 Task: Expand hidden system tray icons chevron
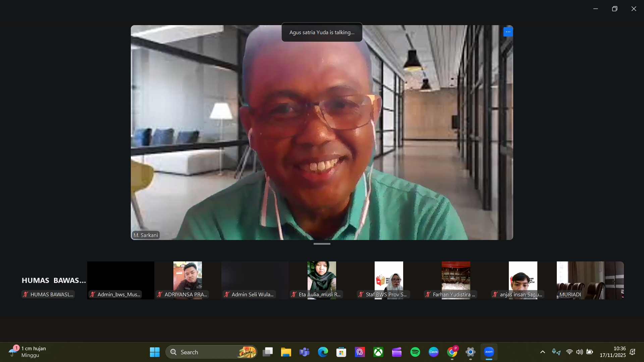pos(542,352)
